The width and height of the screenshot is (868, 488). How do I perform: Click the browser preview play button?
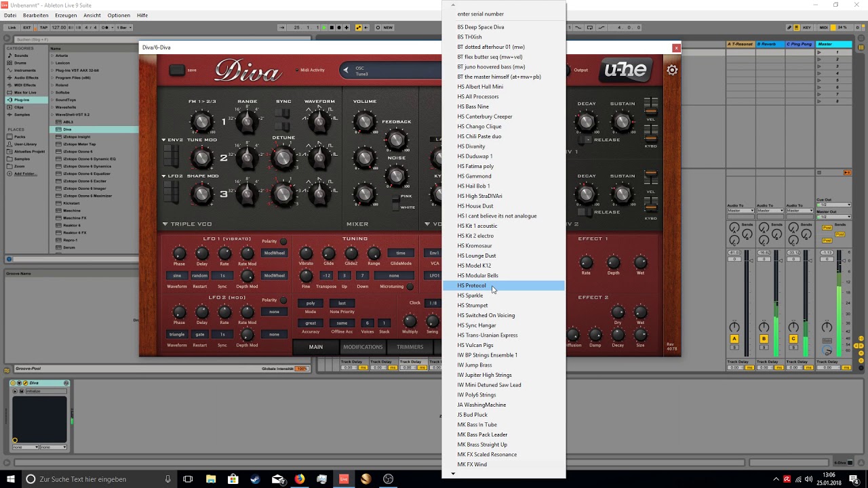(9, 259)
